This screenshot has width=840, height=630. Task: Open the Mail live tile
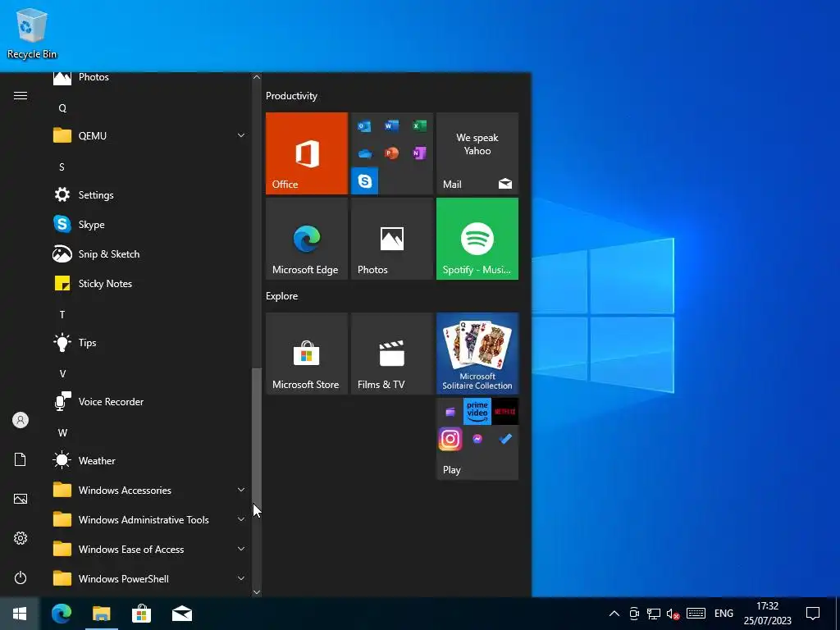(477, 153)
